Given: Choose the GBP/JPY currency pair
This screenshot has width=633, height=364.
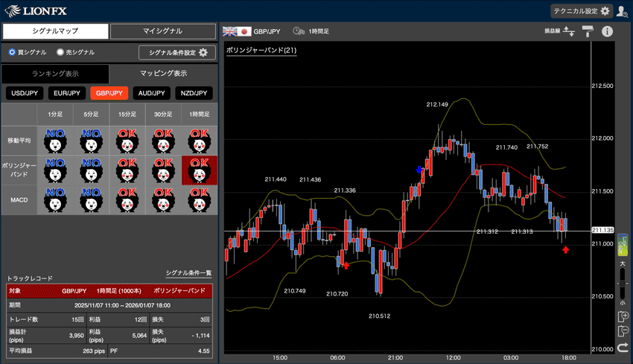Looking at the screenshot, I should [x=109, y=93].
